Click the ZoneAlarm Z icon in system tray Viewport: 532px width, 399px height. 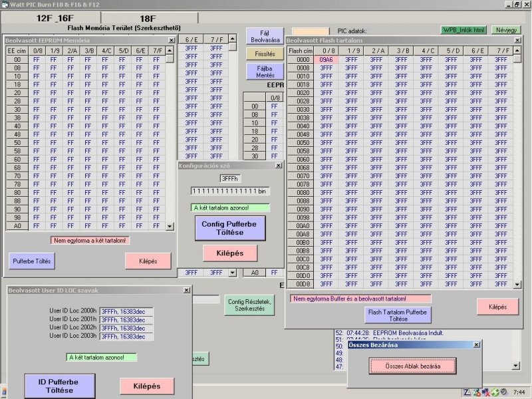(467, 392)
